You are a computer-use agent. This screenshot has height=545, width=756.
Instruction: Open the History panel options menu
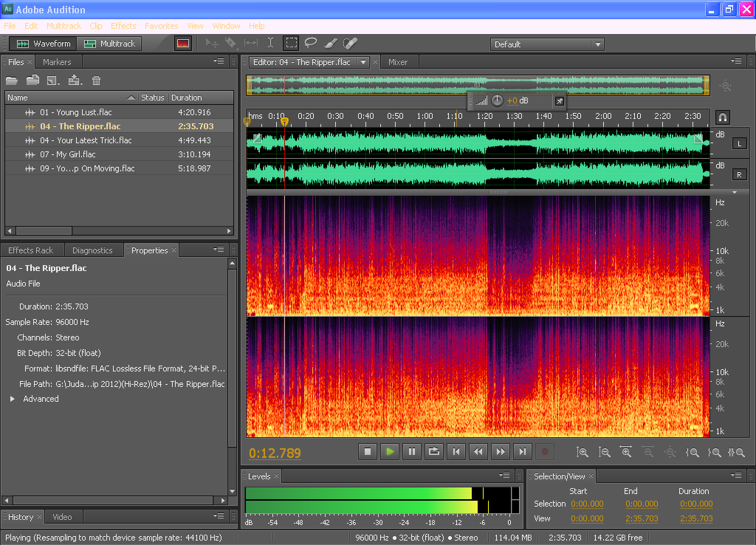pos(219,516)
